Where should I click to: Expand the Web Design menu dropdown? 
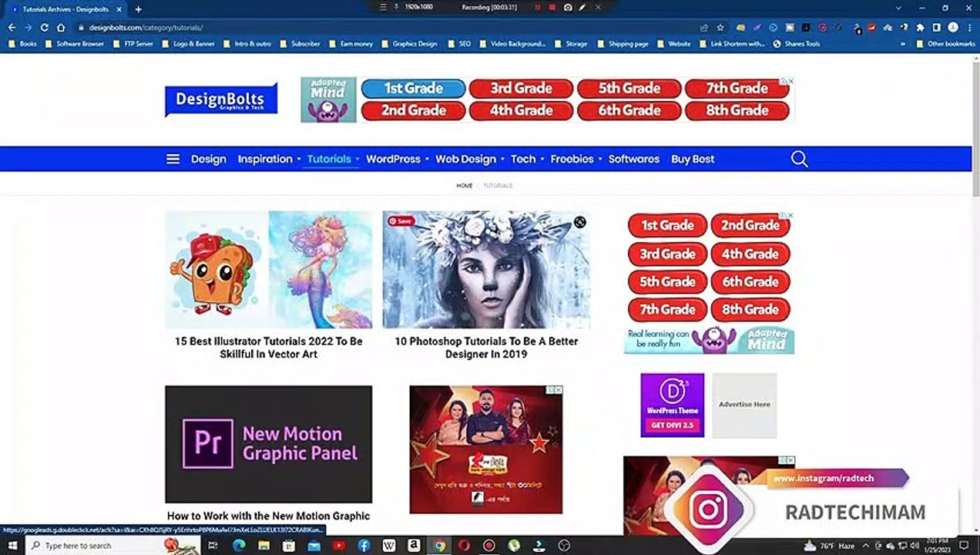[502, 160]
